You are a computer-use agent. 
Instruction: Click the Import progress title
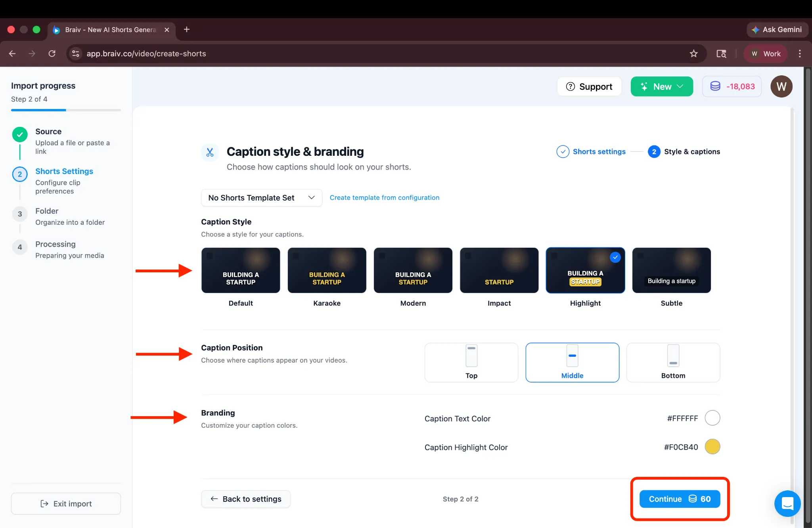43,86
